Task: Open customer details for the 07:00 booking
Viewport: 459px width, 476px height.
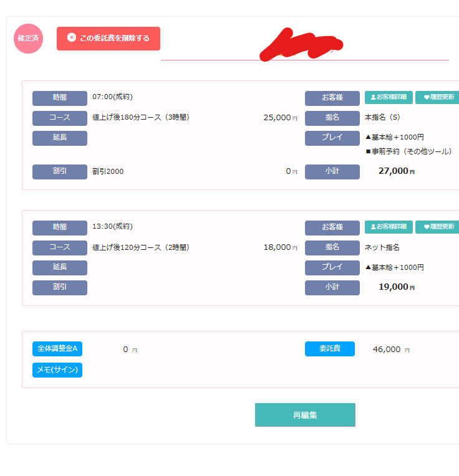Action: tap(389, 97)
